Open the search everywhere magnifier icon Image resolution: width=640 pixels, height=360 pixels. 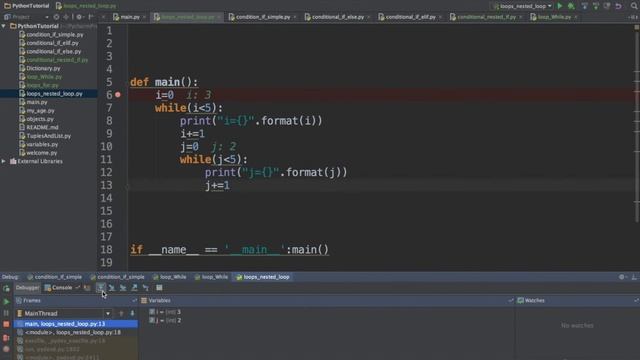pos(634,6)
